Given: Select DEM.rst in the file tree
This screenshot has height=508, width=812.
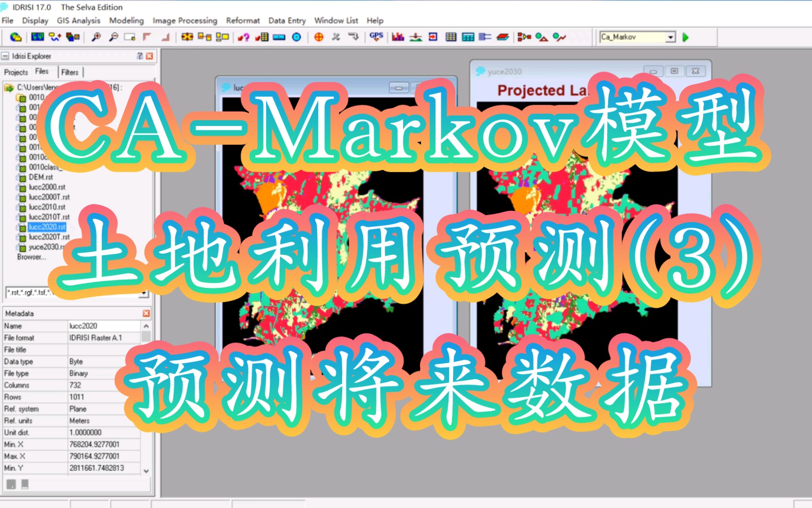Looking at the screenshot, I should click(41, 177).
